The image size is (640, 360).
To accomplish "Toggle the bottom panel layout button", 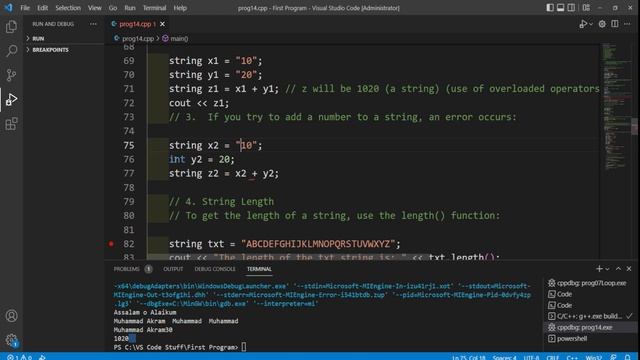I will (561, 8).
